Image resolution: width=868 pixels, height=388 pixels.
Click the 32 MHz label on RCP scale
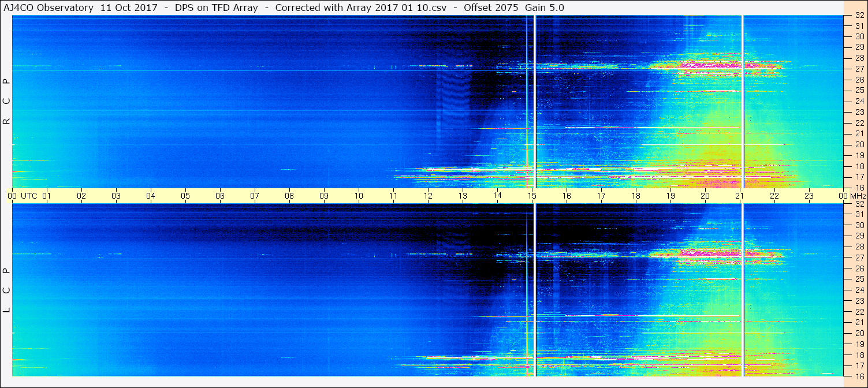(x=859, y=16)
